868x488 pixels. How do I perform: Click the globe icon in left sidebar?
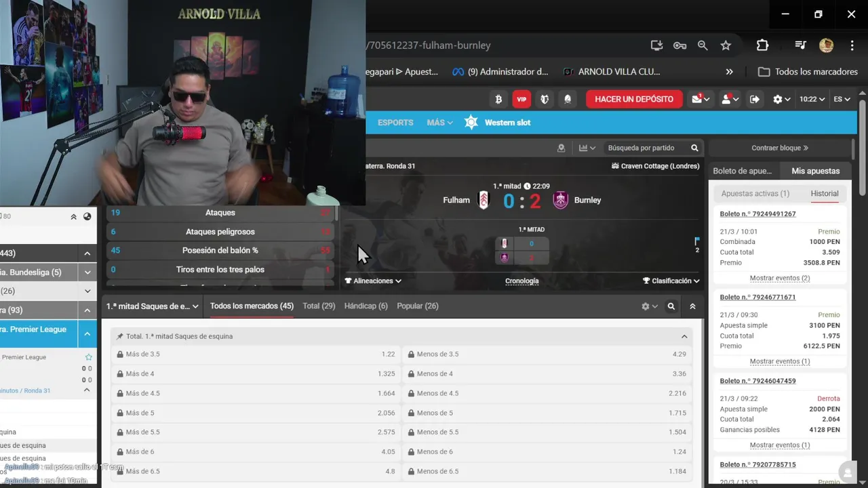tap(87, 217)
